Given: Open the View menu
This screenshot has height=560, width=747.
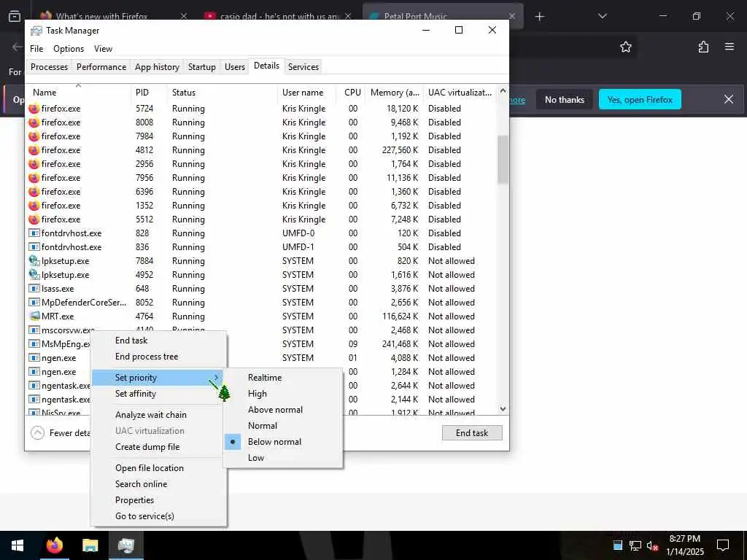Looking at the screenshot, I should 103,49.
